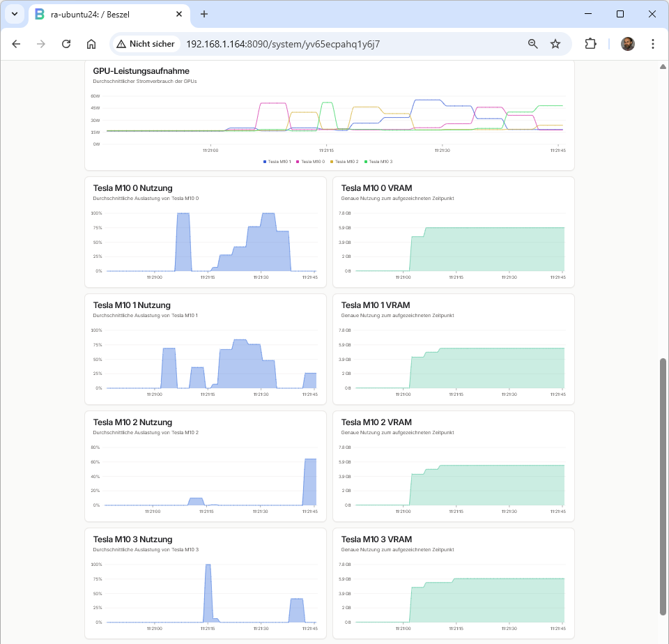Click the home icon in the toolbar
Viewport: 669px width, 644px height.
tap(91, 44)
